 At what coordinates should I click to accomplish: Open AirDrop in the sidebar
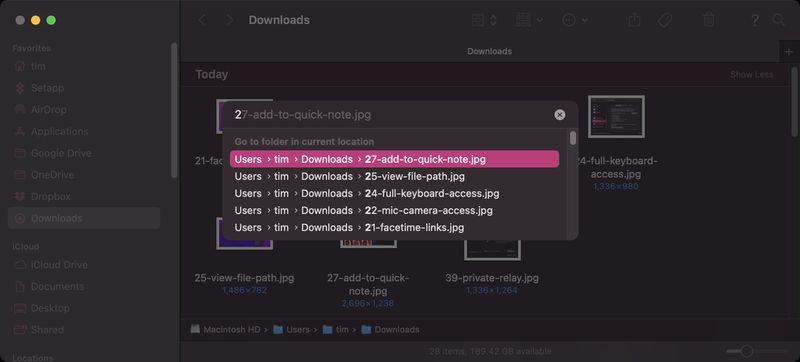coord(48,110)
